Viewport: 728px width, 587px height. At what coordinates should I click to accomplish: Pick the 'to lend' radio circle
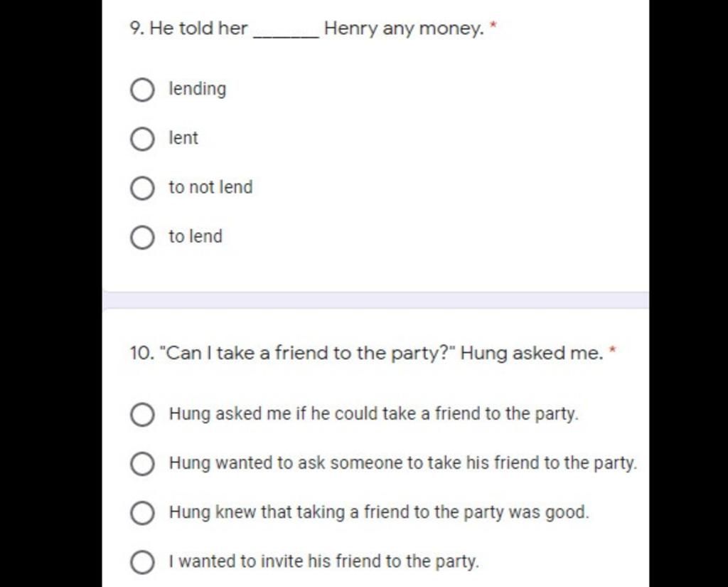pyautogui.click(x=142, y=238)
